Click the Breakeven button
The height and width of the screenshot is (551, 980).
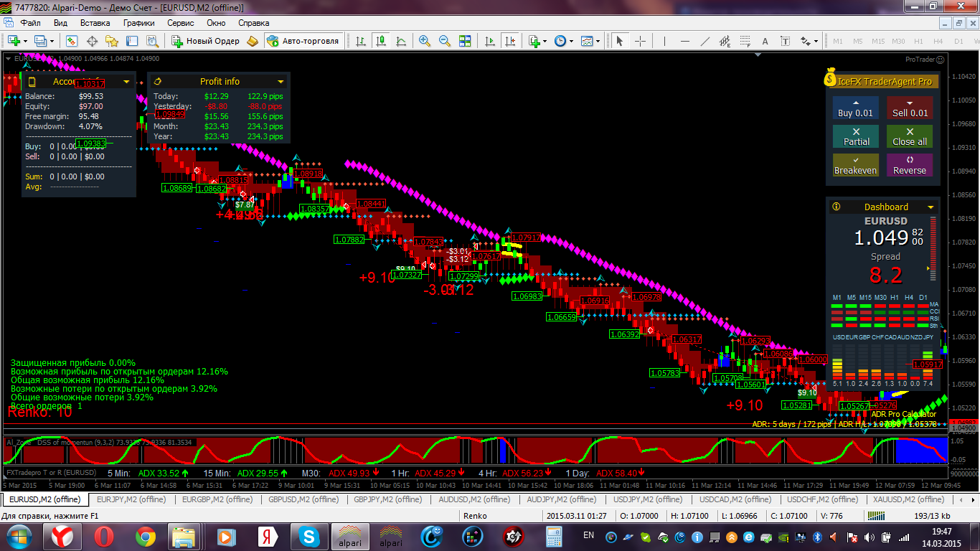point(856,165)
